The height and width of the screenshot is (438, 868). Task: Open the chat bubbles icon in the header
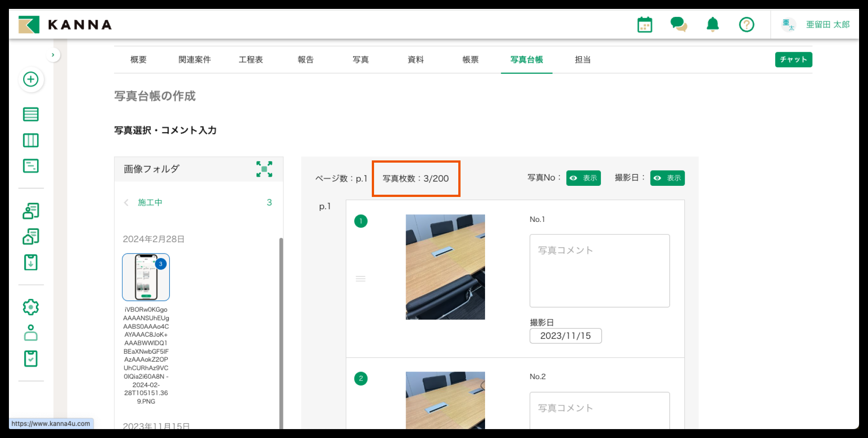tap(679, 24)
